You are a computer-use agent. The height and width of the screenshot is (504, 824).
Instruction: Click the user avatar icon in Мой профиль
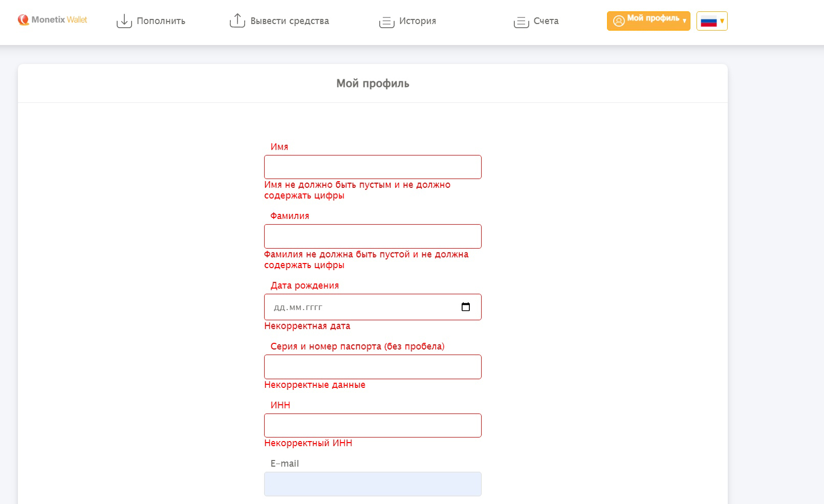[619, 21]
